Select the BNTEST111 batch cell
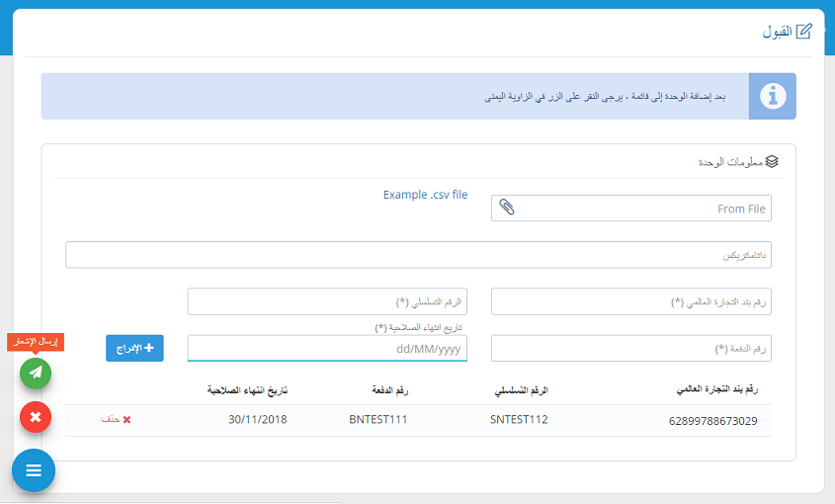Image resolution: width=835 pixels, height=504 pixels. (x=378, y=420)
